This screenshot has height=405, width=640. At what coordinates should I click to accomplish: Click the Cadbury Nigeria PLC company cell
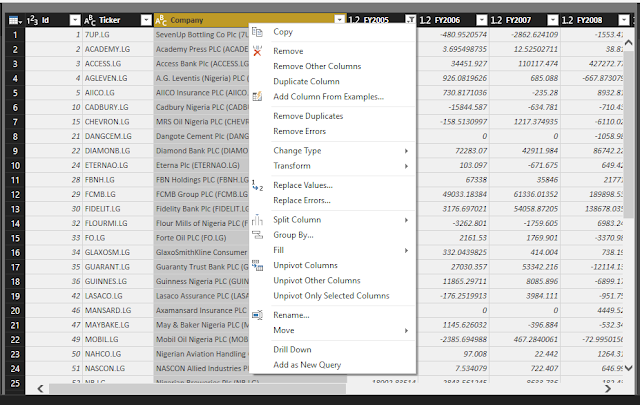pyautogui.click(x=202, y=107)
